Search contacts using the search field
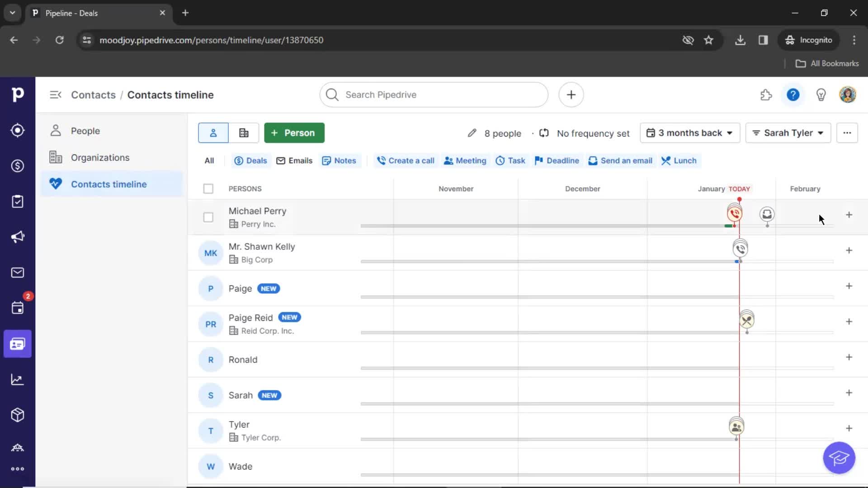Screen dimensions: 868x488 tap(434, 95)
